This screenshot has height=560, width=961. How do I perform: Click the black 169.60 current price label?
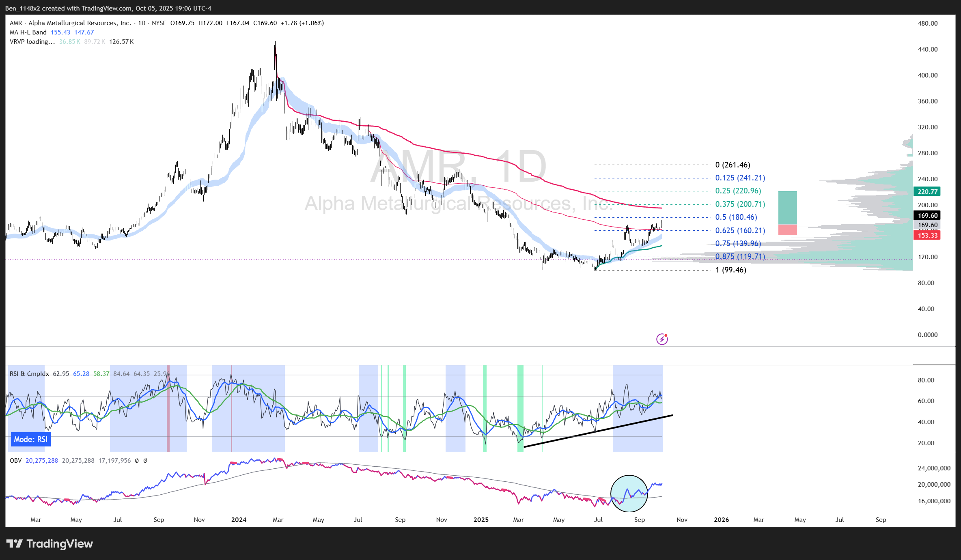pyautogui.click(x=927, y=216)
